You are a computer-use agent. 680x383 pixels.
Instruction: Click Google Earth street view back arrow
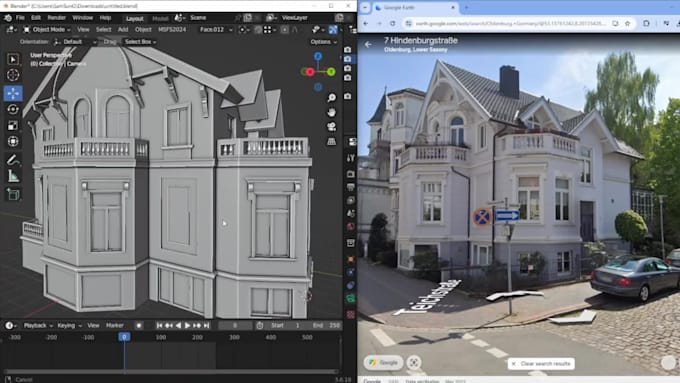(368, 44)
